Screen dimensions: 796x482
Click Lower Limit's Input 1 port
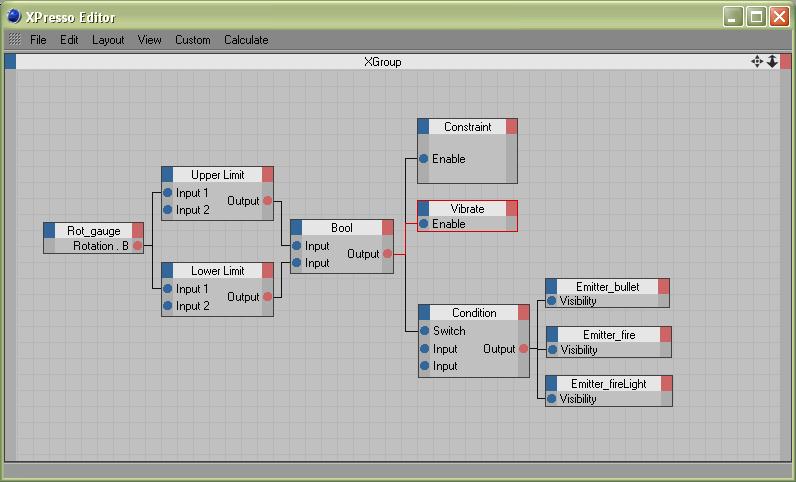[168, 288]
